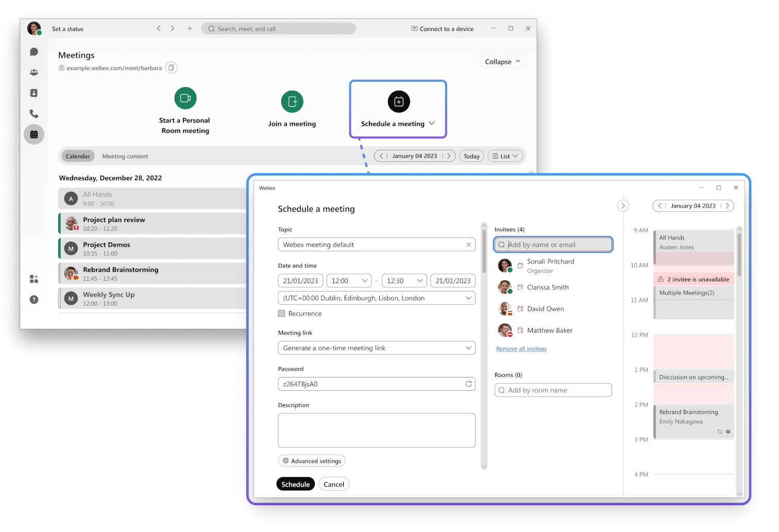Open the end time 12:30 dropdown

point(404,281)
